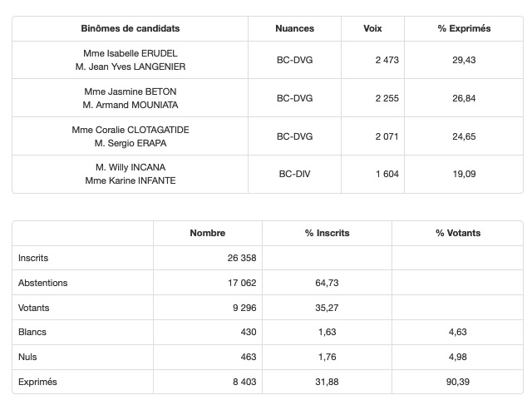
Task: Select the "Abstentions" row label
Action: pos(43,283)
